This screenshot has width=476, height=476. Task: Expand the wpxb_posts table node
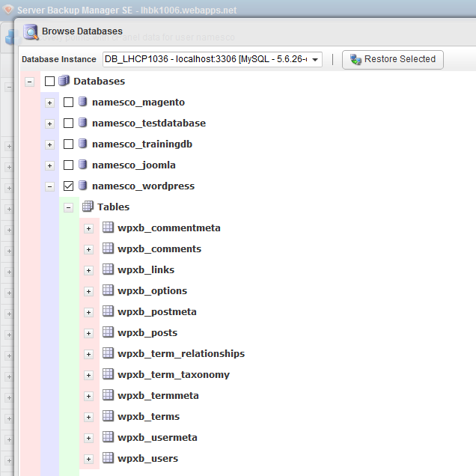tap(88, 333)
